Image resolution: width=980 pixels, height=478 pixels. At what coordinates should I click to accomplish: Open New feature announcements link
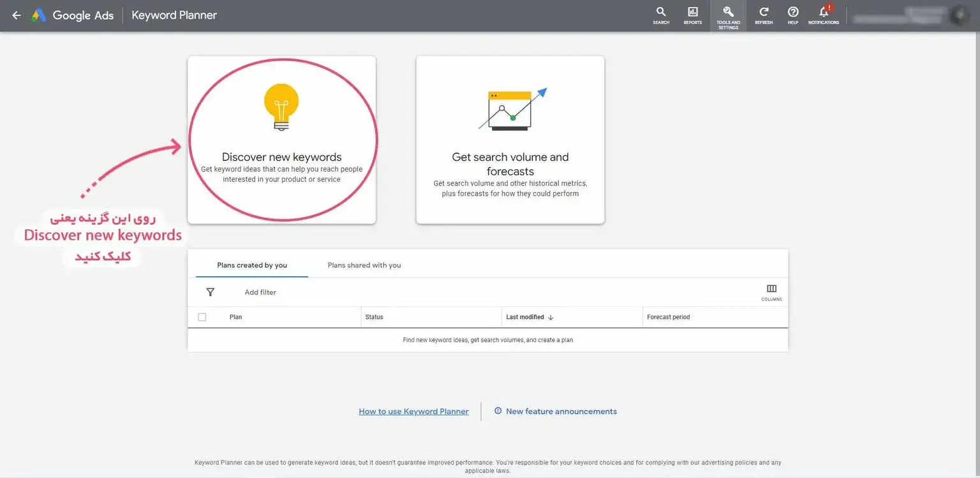(x=561, y=412)
